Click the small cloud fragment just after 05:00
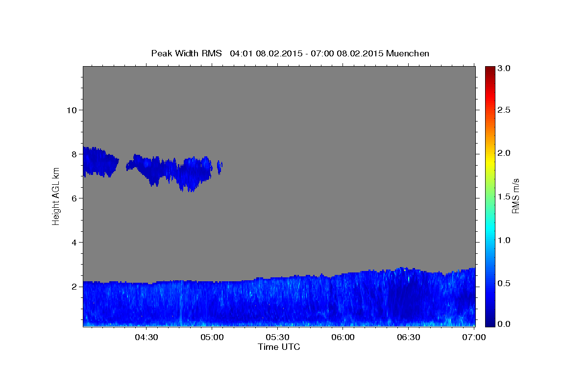Image resolution: width=588 pixels, height=392 pixels. pyautogui.click(x=220, y=167)
